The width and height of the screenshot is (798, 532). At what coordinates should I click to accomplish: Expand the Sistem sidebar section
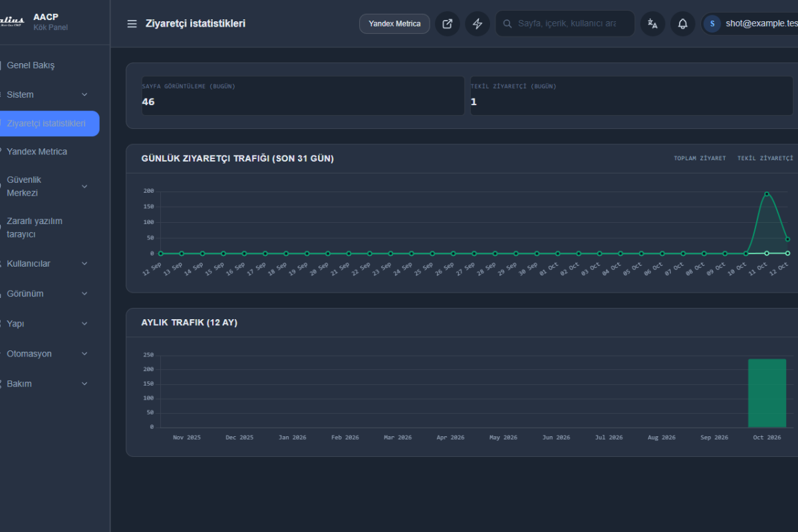click(50, 94)
